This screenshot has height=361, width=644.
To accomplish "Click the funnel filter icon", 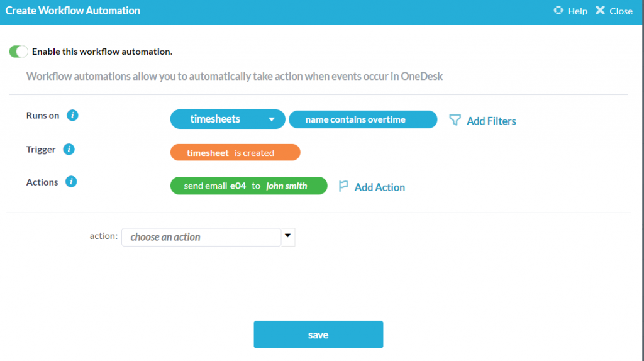I will [455, 120].
